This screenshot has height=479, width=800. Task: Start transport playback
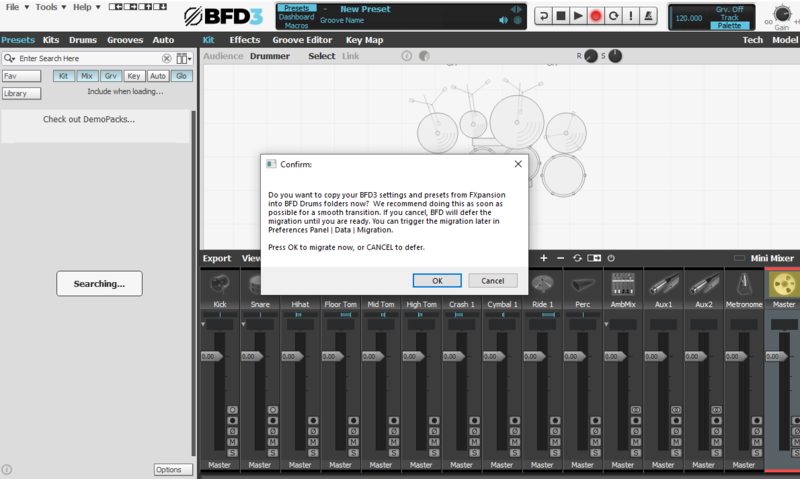(578, 16)
